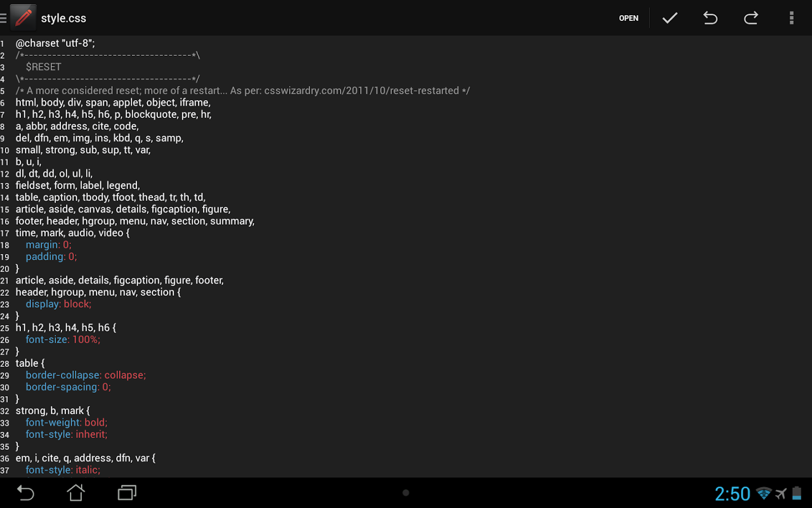
Task: Place cursor on the @charset "utf-8"; line
Action: pos(55,43)
